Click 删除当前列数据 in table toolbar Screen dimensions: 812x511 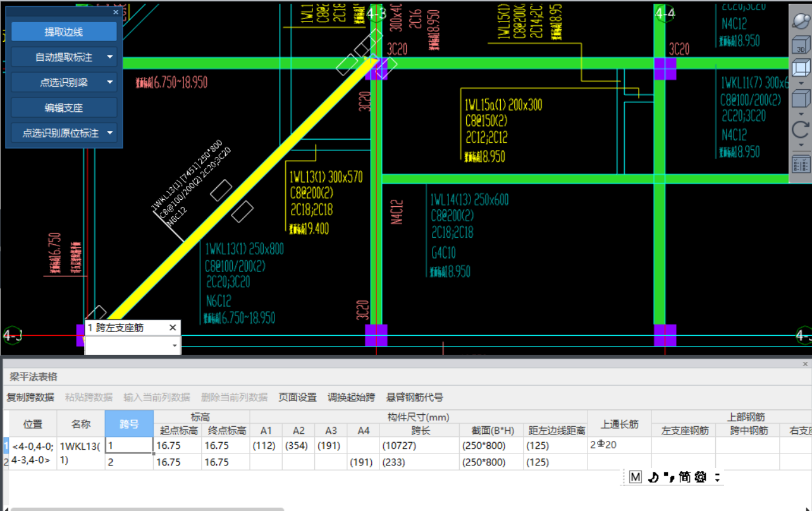(x=235, y=397)
